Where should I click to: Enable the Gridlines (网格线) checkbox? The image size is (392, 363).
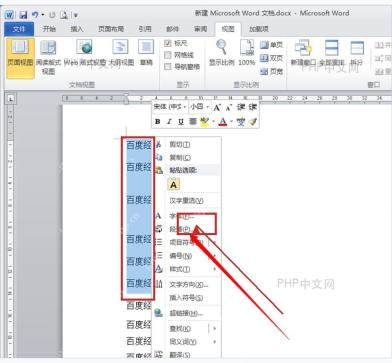[x=168, y=55]
